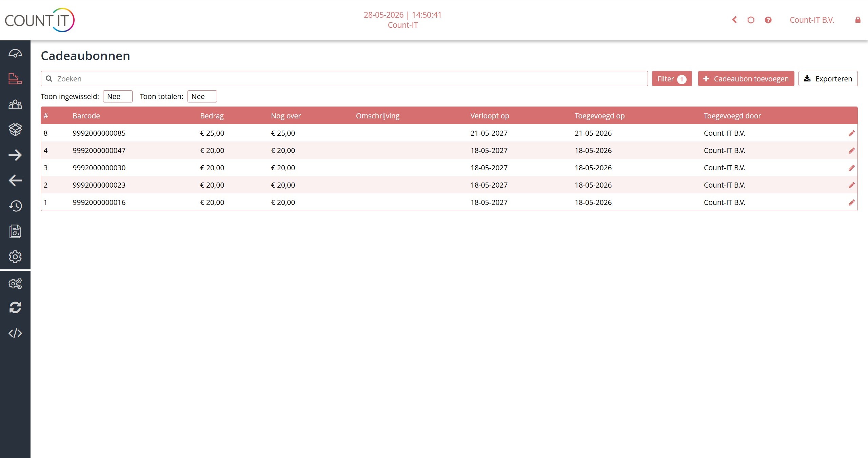The width and height of the screenshot is (868, 458).
Task: Sort by the Bedrag column header
Action: [x=212, y=116]
